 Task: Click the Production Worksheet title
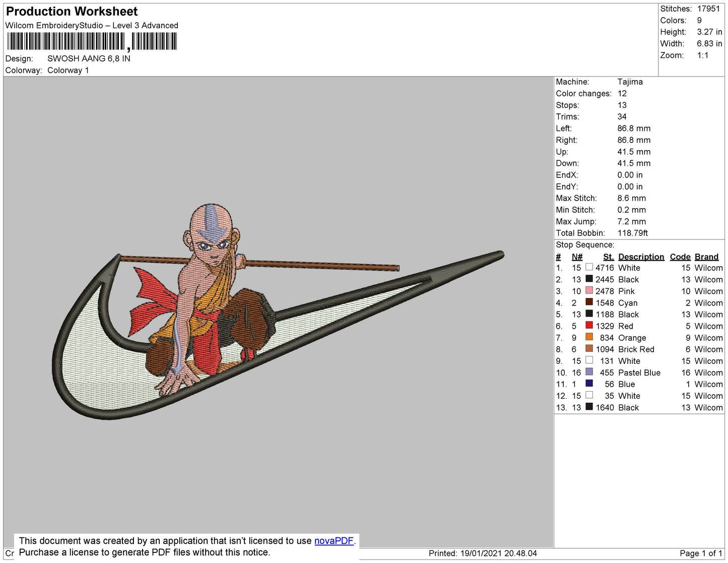(x=72, y=11)
